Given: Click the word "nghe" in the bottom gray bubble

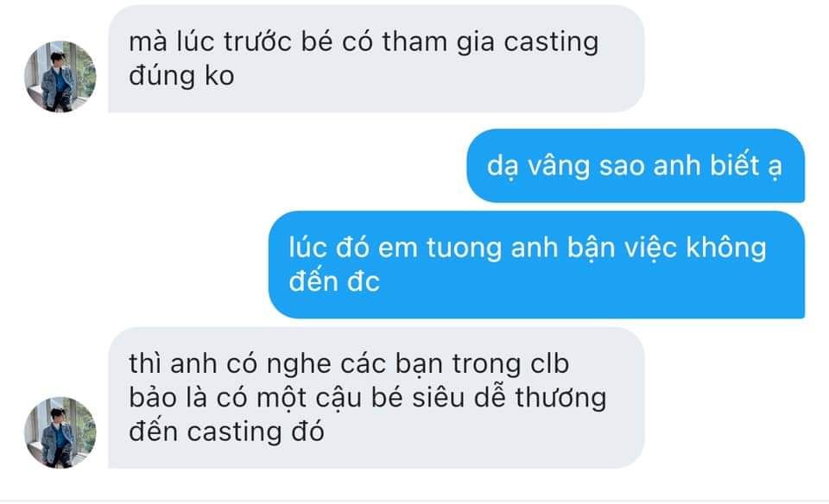Looking at the screenshot, I should coord(299,364).
